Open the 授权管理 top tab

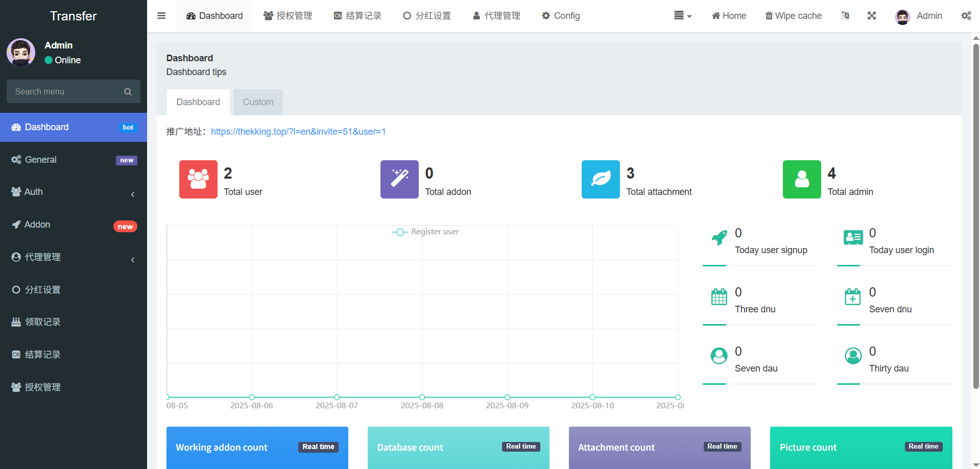pyautogui.click(x=288, y=16)
